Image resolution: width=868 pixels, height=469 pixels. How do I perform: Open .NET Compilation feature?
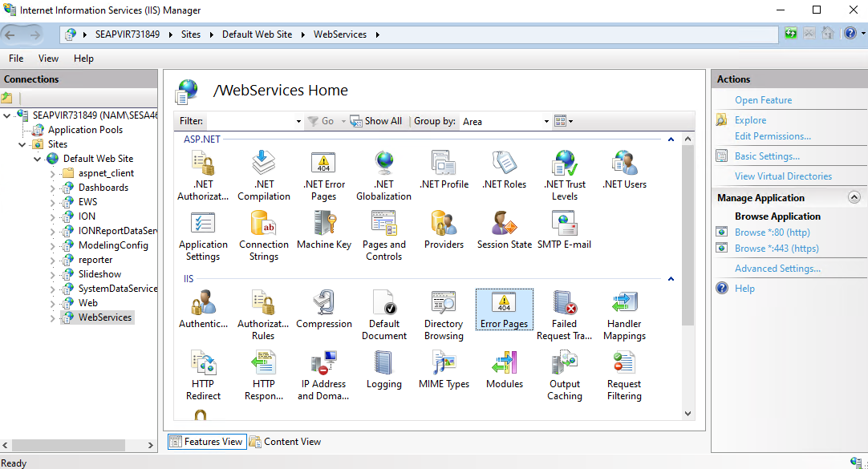pyautogui.click(x=263, y=176)
